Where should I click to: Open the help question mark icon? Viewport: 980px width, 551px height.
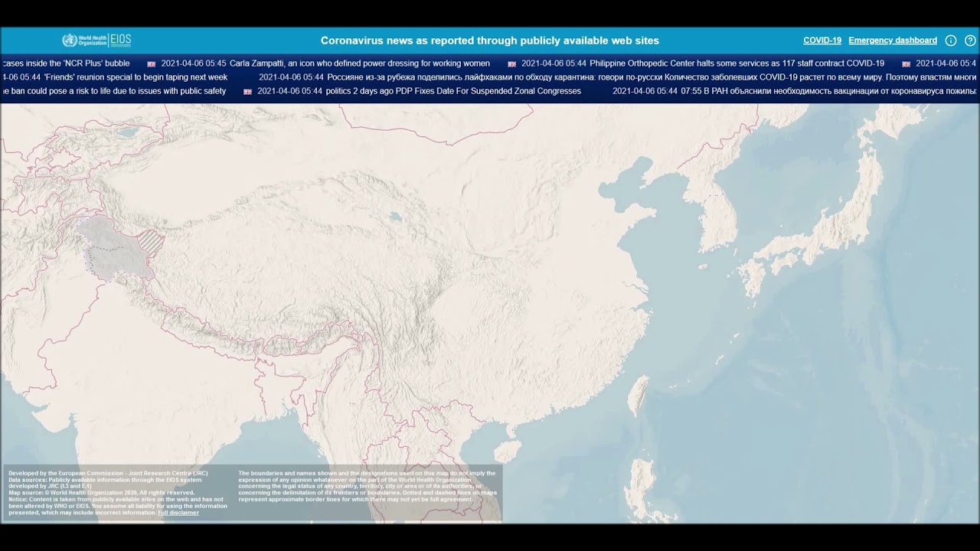[970, 41]
